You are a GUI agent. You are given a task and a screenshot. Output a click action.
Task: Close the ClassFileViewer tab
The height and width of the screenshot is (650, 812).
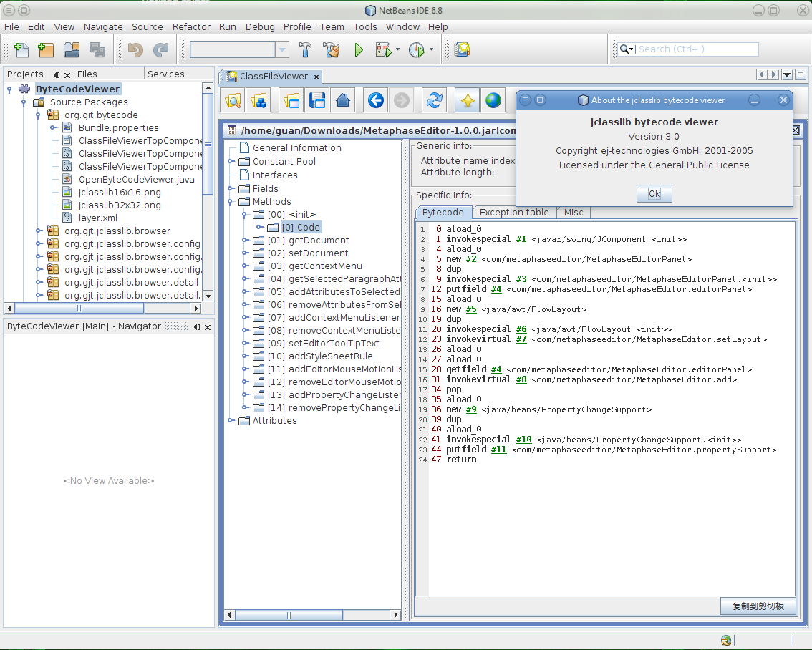(x=316, y=77)
